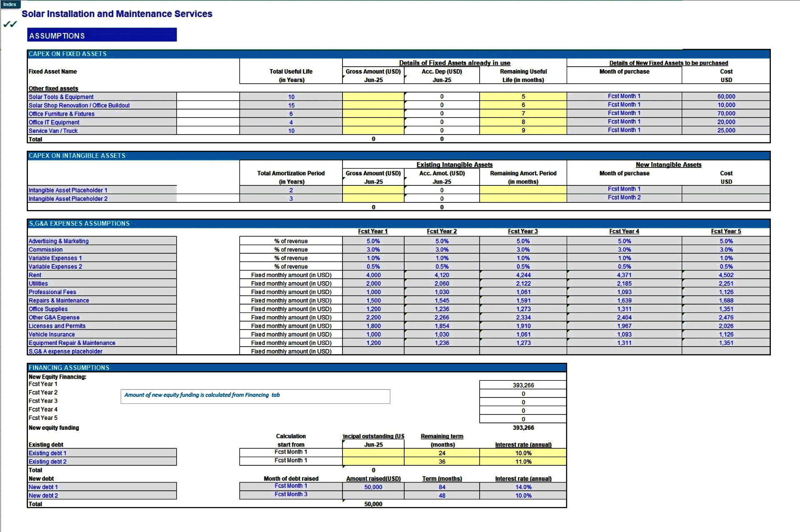Click Existing debt 2 interest rate 11.0%
800x532 pixels.
[x=523, y=462]
